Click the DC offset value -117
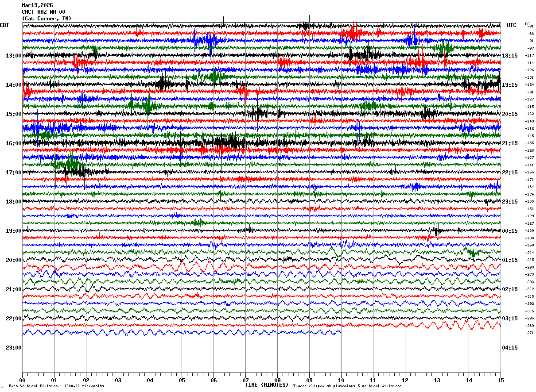Screen dimensions: 536x392 coord(530,56)
